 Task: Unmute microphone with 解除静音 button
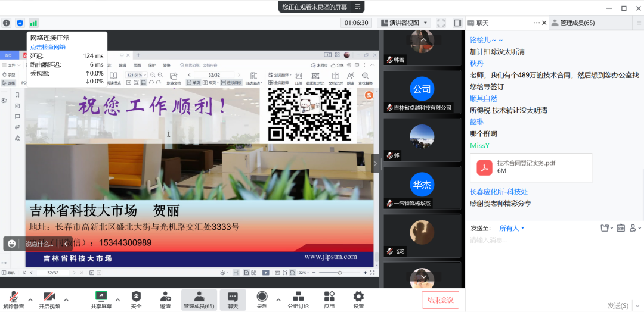pyautogui.click(x=14, y=300)
